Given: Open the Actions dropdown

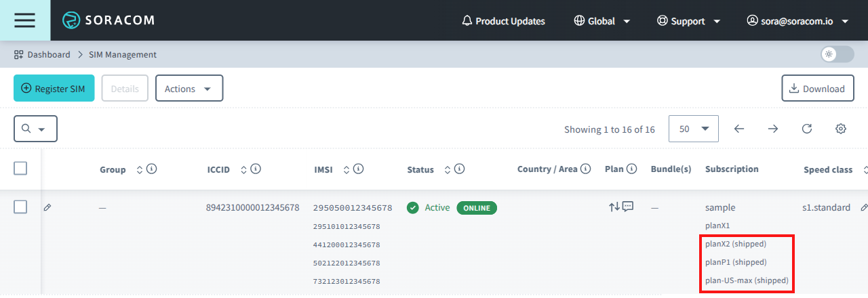Looking at the screenshot, I should pos(189,88).
